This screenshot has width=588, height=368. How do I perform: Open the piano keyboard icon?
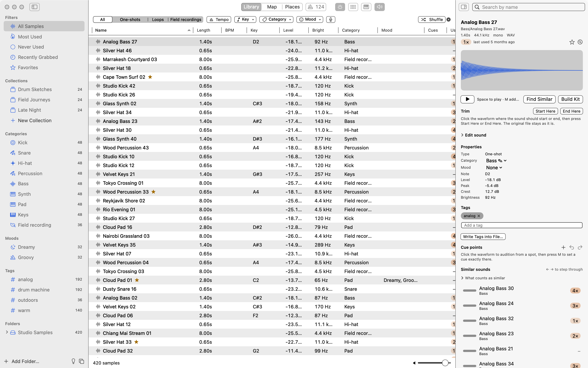click(x=366, y=7)
